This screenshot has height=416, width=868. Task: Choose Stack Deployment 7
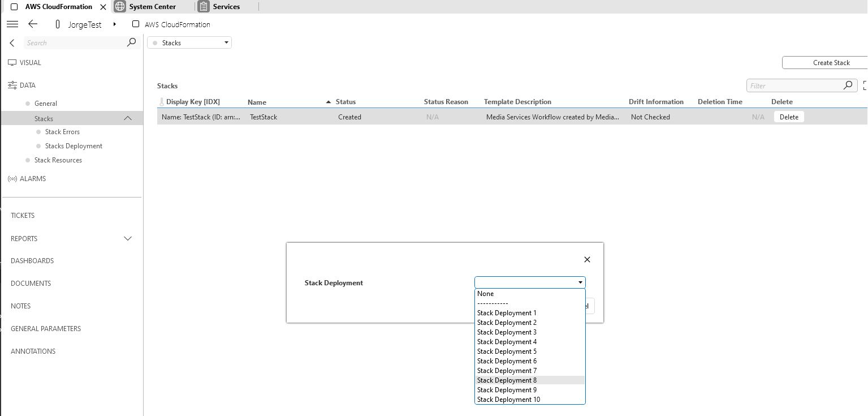tap(530, 371)
